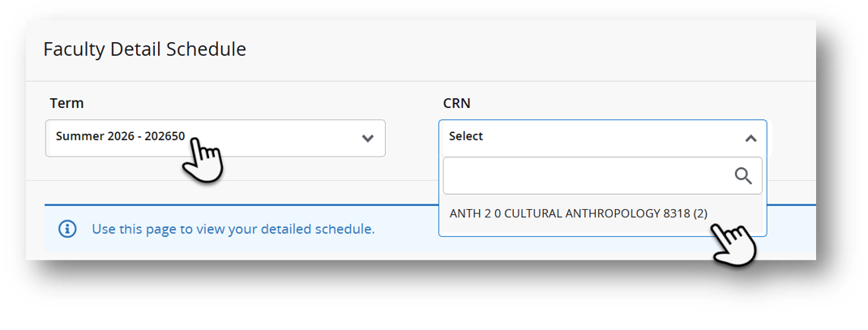
Task: Click the CRN dropdown up-chevron arrow
Action: (750, 139)
